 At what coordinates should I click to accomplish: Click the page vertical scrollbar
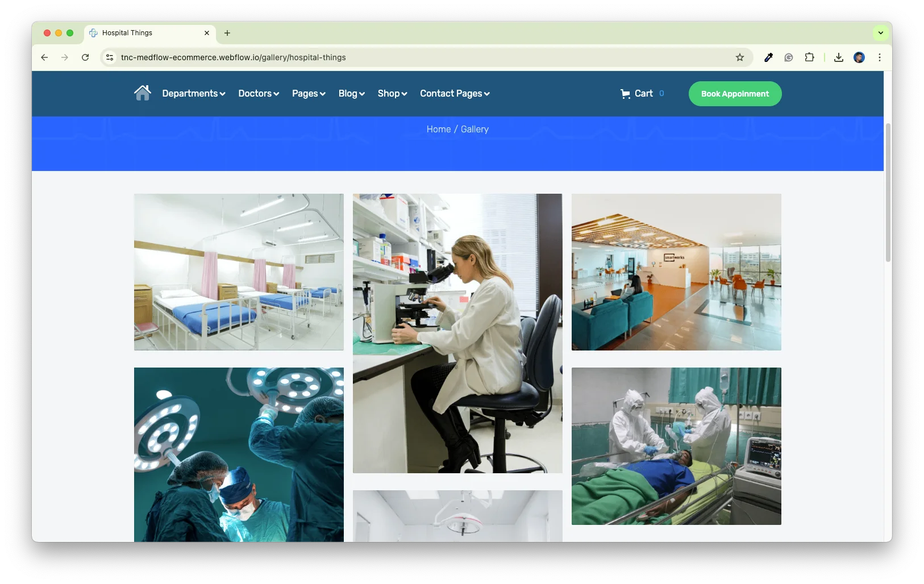[x=888, y=193]
